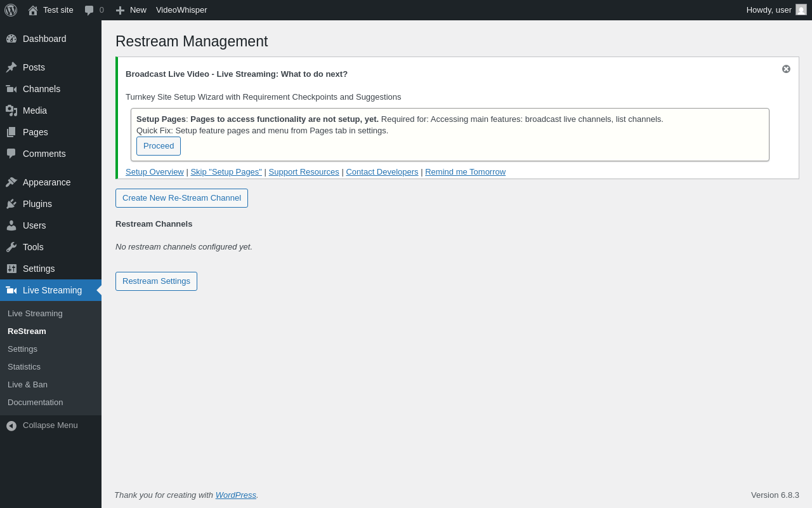Click the Tools wrench icon
Image resolution: width=812 pixels, height=508 pixels.
(11, 247)
